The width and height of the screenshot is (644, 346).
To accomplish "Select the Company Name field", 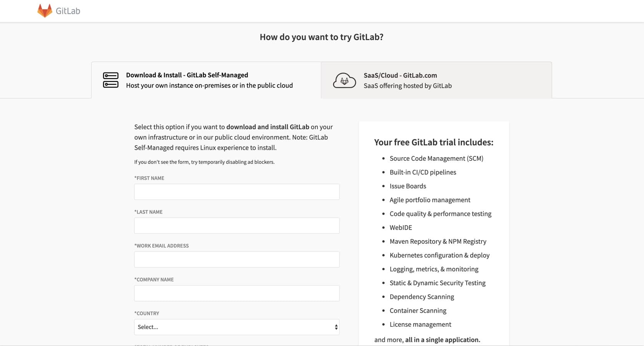I will (237, 293).
